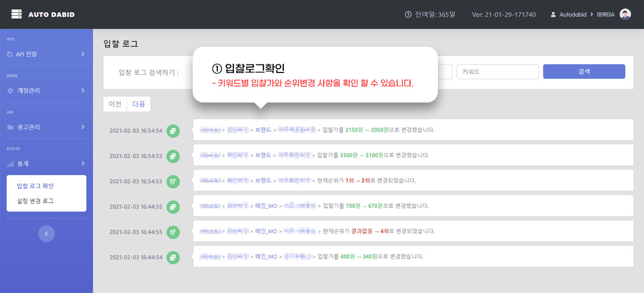Expand the 계정관리 menu
Image resolution: width=644 pixels, height=293 pixels.
[x=46, y=91]
